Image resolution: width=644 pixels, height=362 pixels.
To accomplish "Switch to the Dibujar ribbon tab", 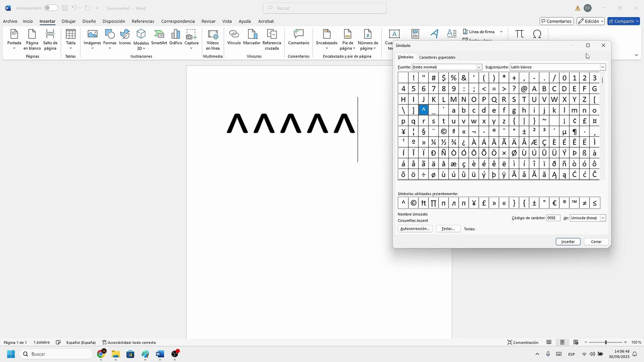I will [x=68, y=21].
